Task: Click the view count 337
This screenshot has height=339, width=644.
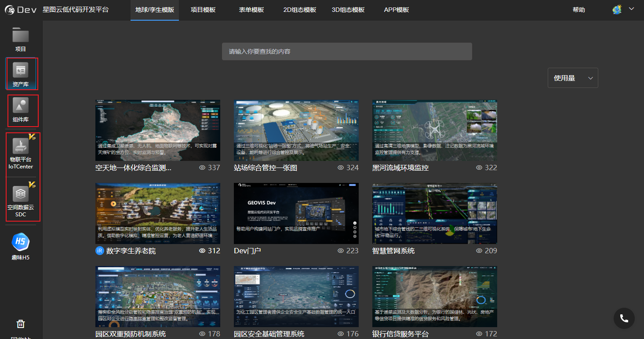Action: [214, 168]
